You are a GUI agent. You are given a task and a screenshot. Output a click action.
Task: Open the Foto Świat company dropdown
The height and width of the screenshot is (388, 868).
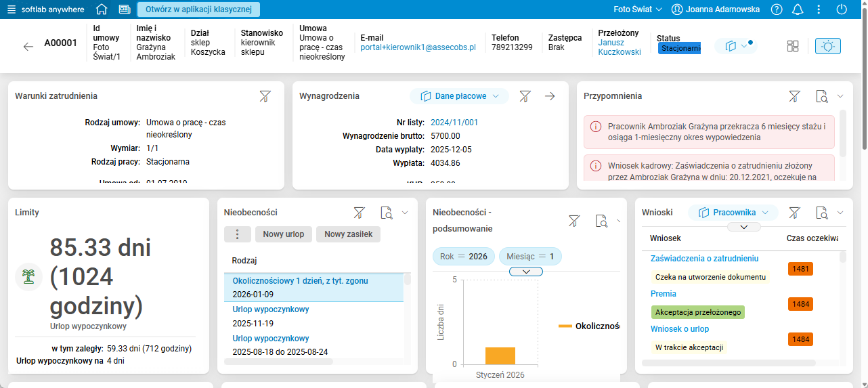pos(637,9)
